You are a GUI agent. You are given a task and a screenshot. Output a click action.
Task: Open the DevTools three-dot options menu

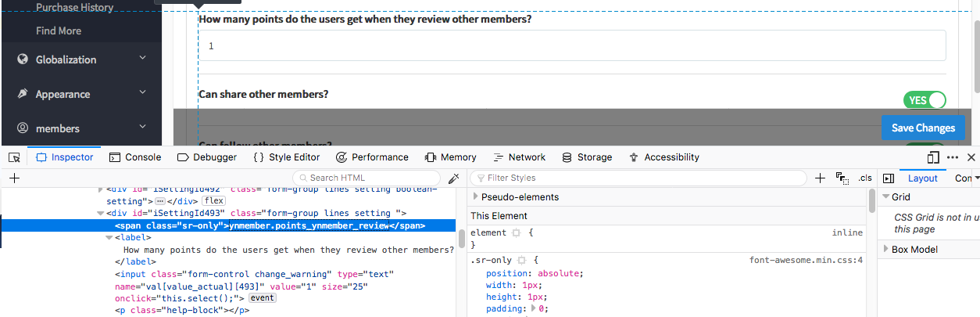coord(952,157)
